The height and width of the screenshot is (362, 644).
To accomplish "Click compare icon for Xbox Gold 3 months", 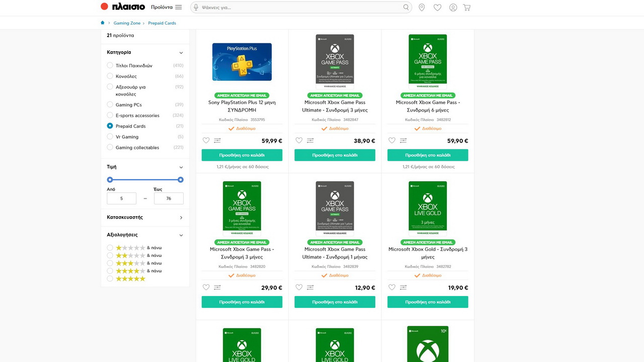I will [403, 288].
